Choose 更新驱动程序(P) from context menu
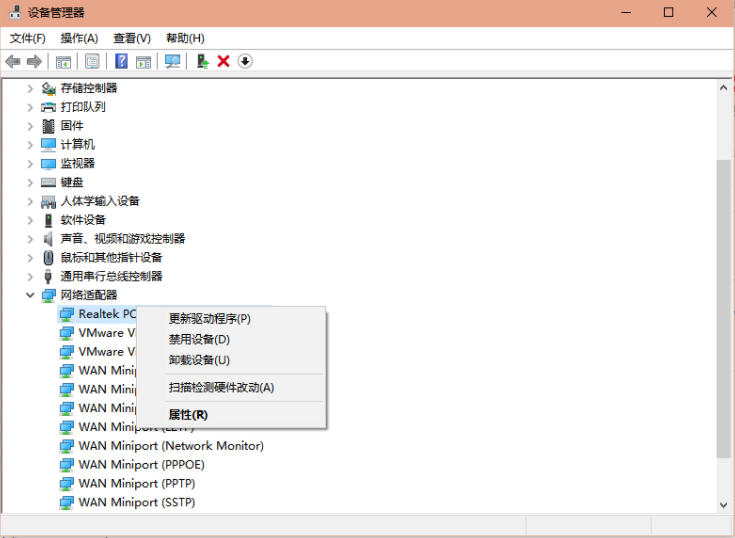 (x=231, y=319)
